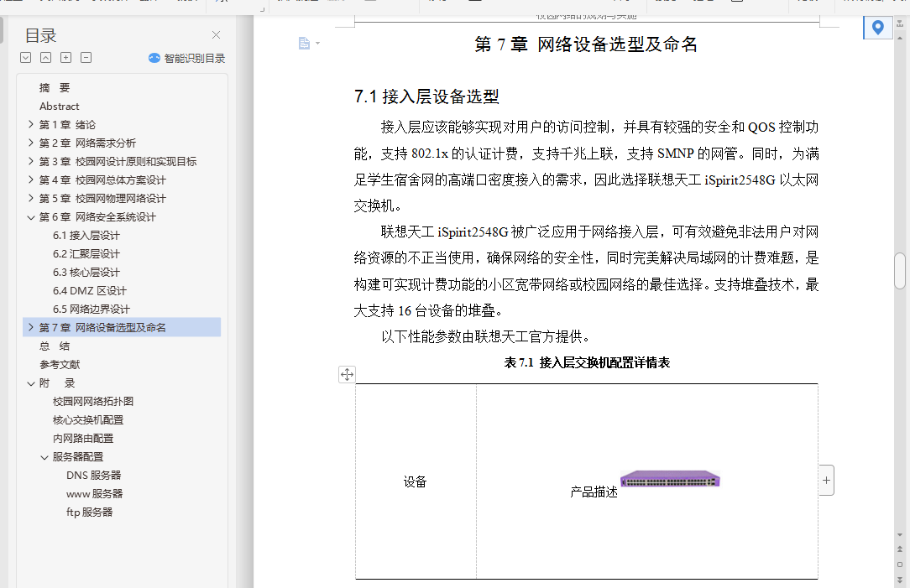Viewport: 910px width, 588px height.
Task: Click the 智能识别目录 text button
Action: coord(195,58)
